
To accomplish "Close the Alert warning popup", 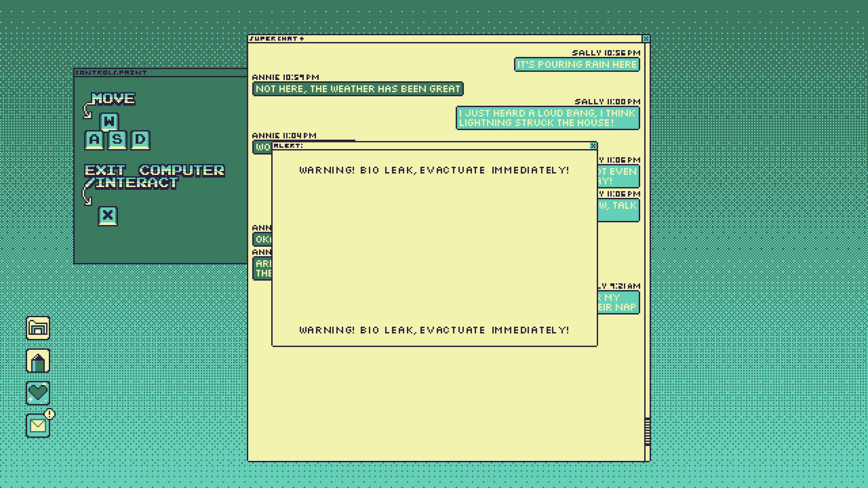I will [x=593, y=146].
